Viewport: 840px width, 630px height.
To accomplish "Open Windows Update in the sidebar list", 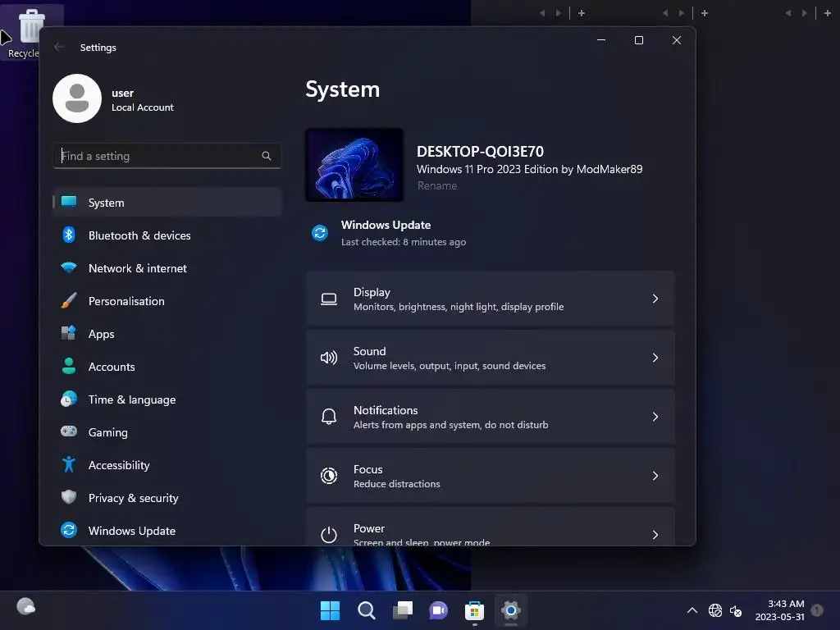I will pyautogui.click(x=167, y=531).
